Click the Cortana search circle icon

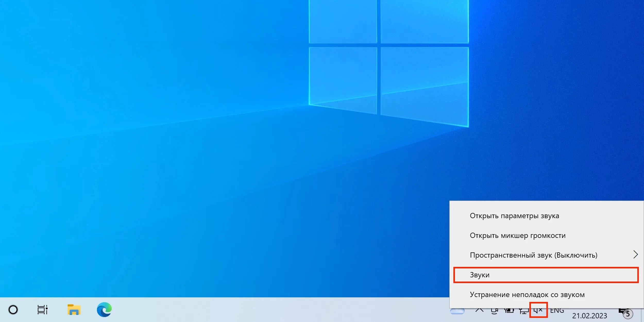(x=13, y=310)
